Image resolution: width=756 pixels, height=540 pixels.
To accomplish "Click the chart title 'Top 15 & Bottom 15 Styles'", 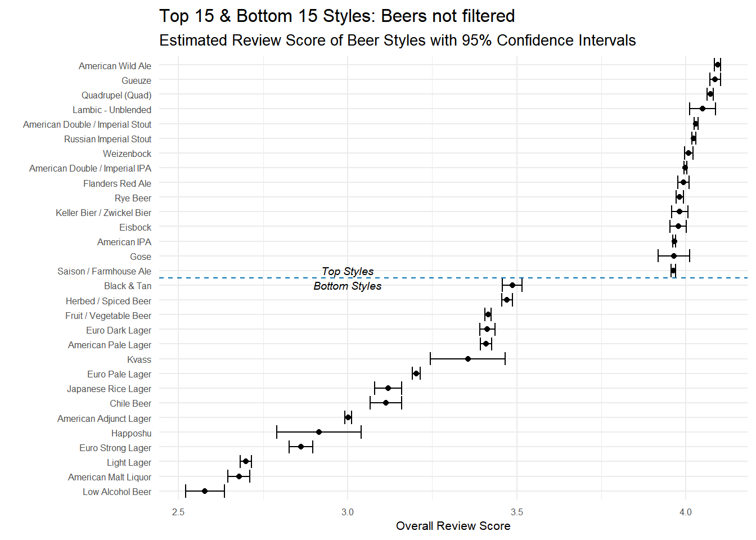I will pyautogui.click(x=337, y=16).
